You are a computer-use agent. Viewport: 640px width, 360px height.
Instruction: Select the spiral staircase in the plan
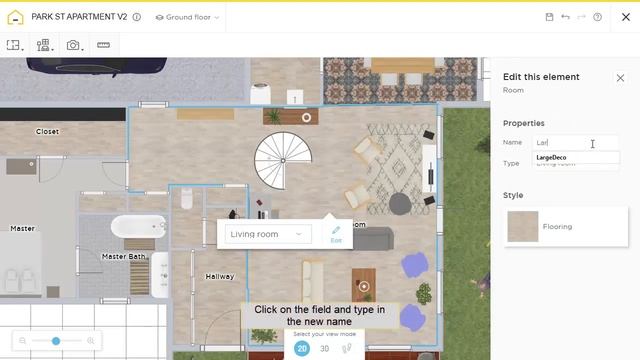[x=283, y=160]
